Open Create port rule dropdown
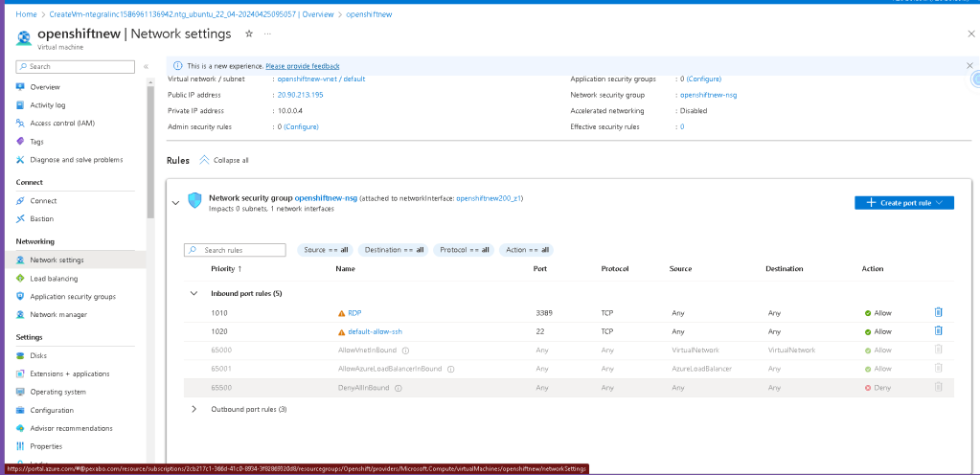 pyautogui.click(x=903, y=203)
